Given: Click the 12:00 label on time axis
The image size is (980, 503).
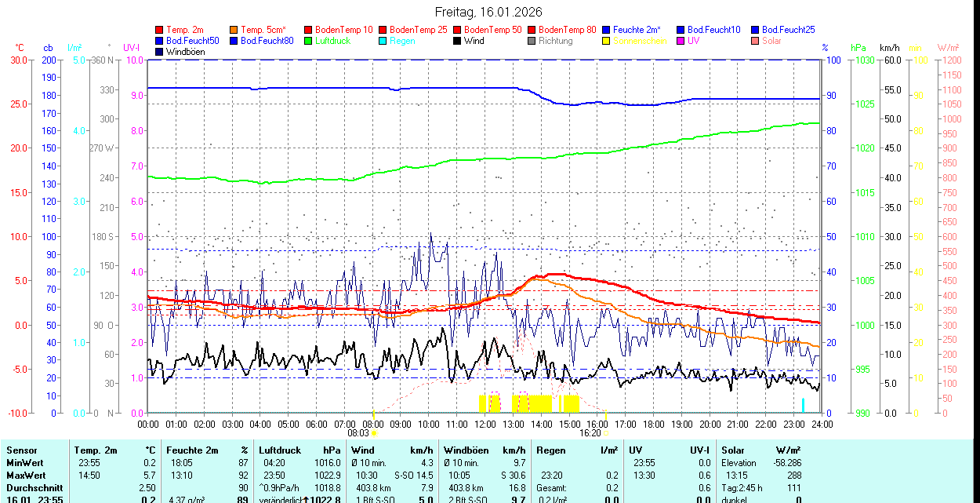Looking at the screenshot, I should point(485,424).
